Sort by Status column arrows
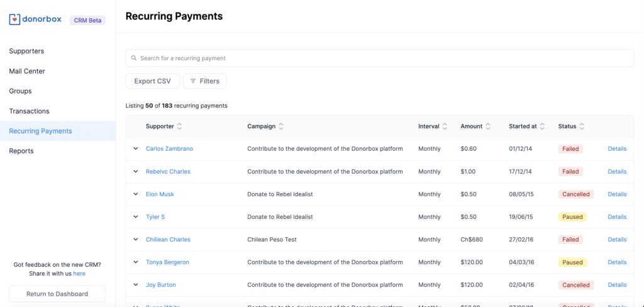Screen dimensions: 644x307 coord(582,126)
